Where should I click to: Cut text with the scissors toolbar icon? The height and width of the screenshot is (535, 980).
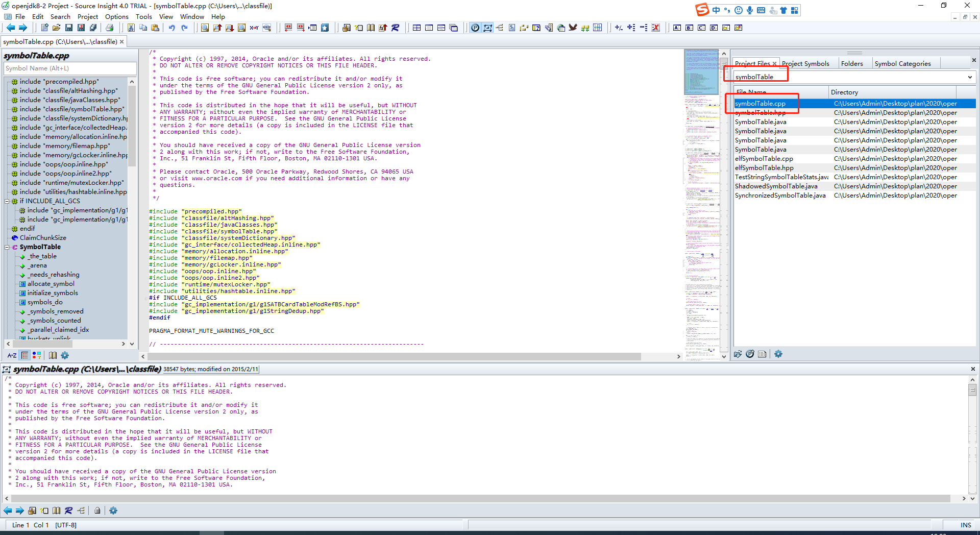pyautogui.click(x=131, y=28)
